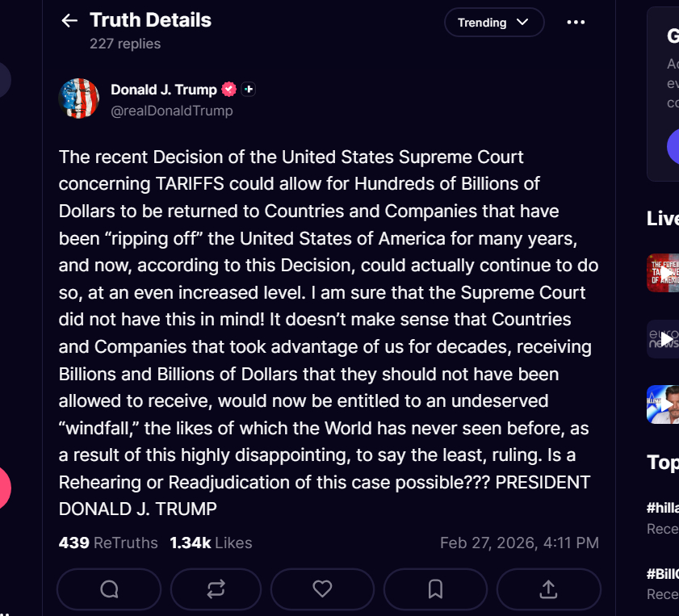Open the first live stream thumbnail
The height and width of the screenshot is (616, 679).
click(663, 273)
